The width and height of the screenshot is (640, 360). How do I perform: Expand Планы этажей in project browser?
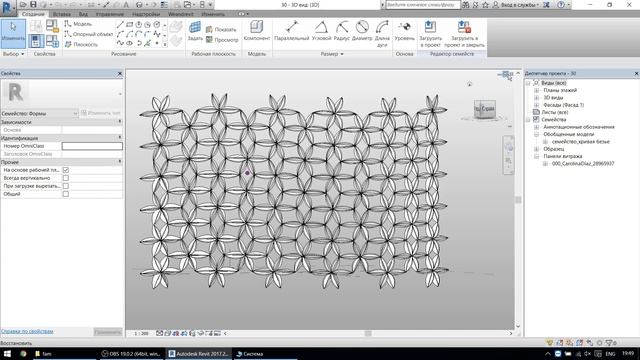[536, 90]
